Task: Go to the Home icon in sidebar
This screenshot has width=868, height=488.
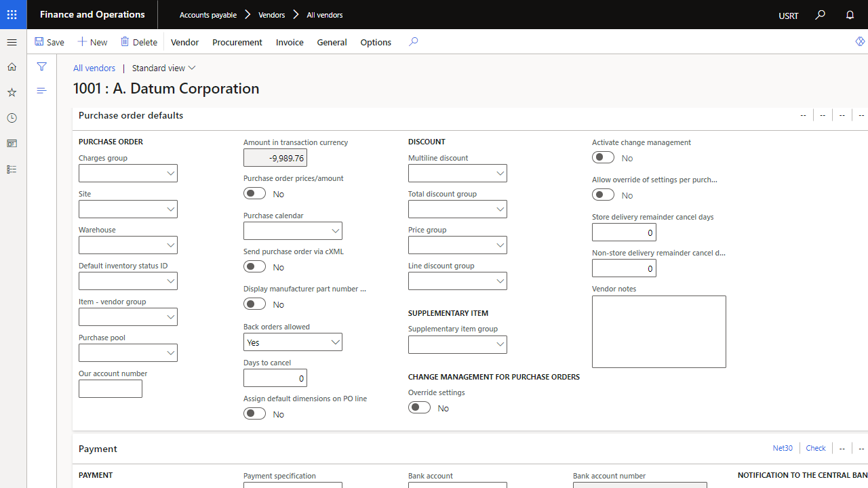Action: [x=12, y=66]
